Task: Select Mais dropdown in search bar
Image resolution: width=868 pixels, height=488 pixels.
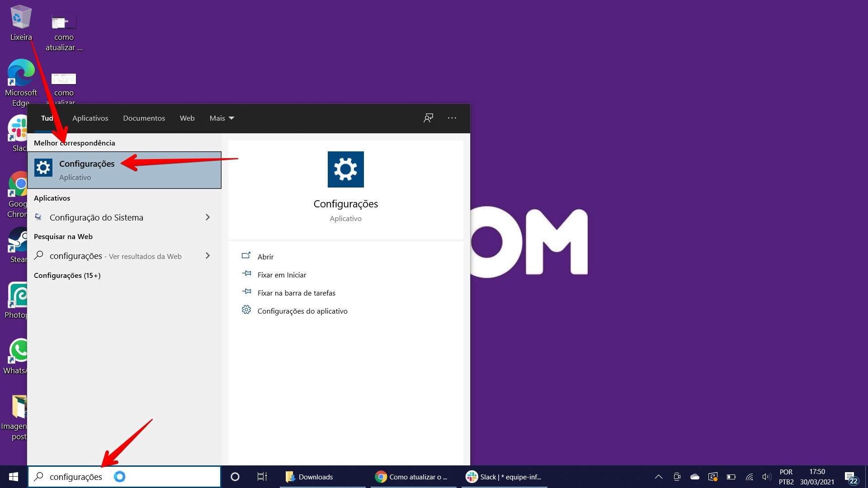Action: pyautogui.click(x=220, y=118)
